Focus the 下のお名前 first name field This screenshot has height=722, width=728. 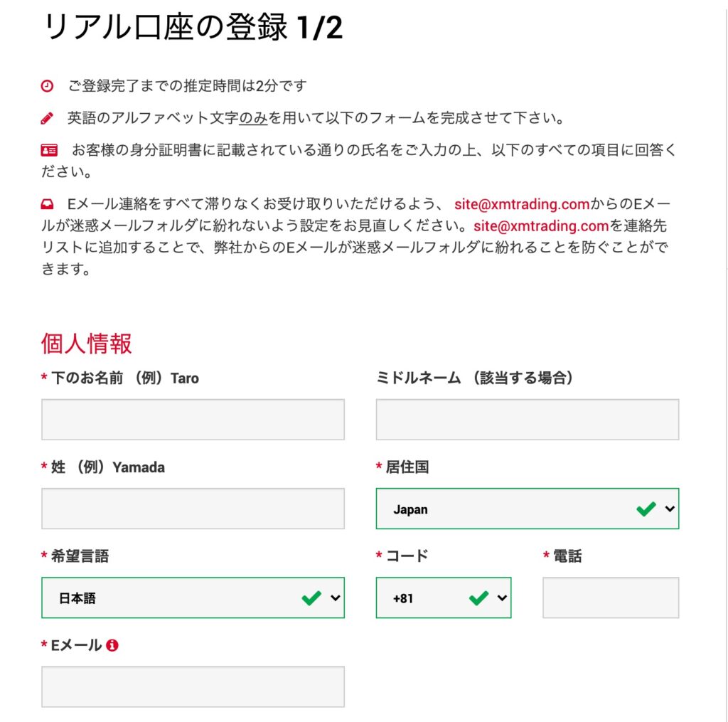coord(193,419)
